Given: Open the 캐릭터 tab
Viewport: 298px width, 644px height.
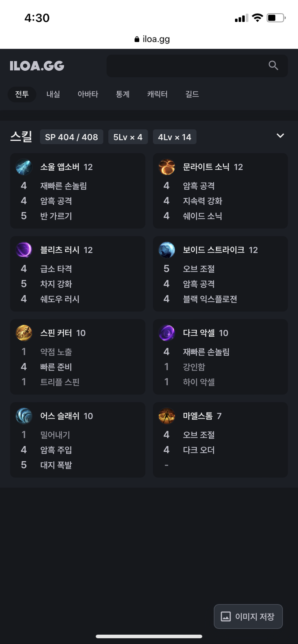Looking at the screenshot, I should pyautogui.click(x=157, y=94).
